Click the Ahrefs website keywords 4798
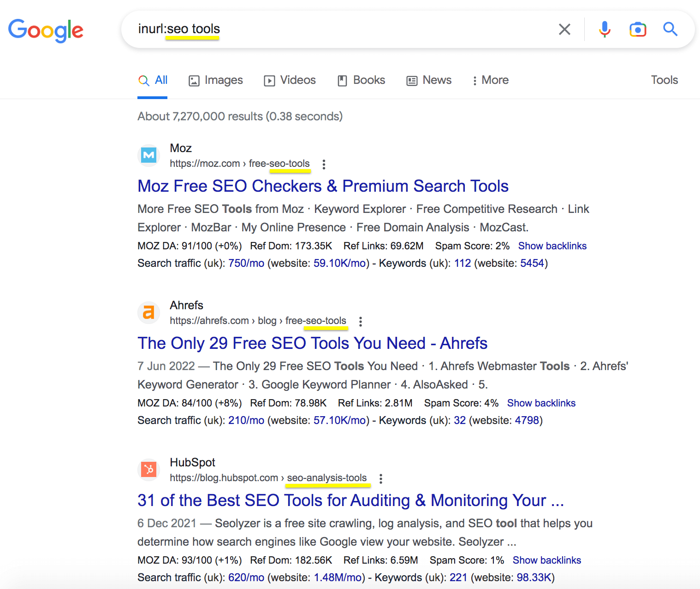This screenshot has width=700, height=589. (527, 421)
